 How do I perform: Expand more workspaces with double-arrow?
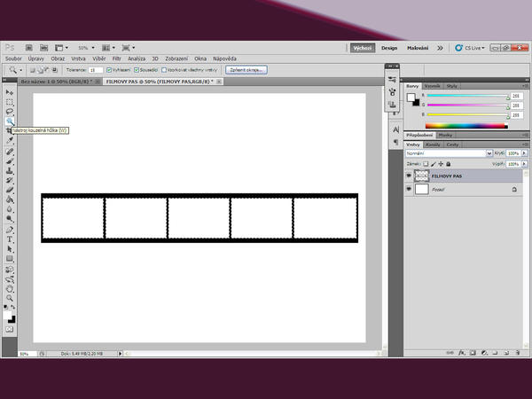click(440, 48)
